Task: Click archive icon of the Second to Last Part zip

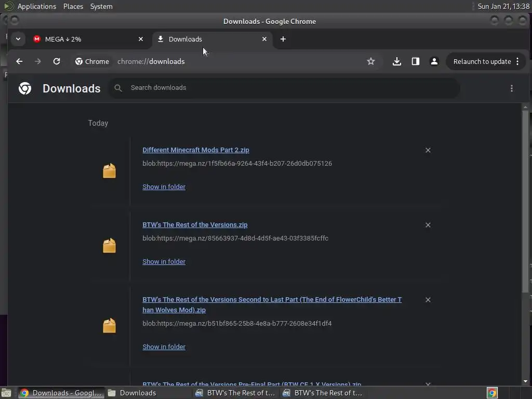Action: click(109, 326)
